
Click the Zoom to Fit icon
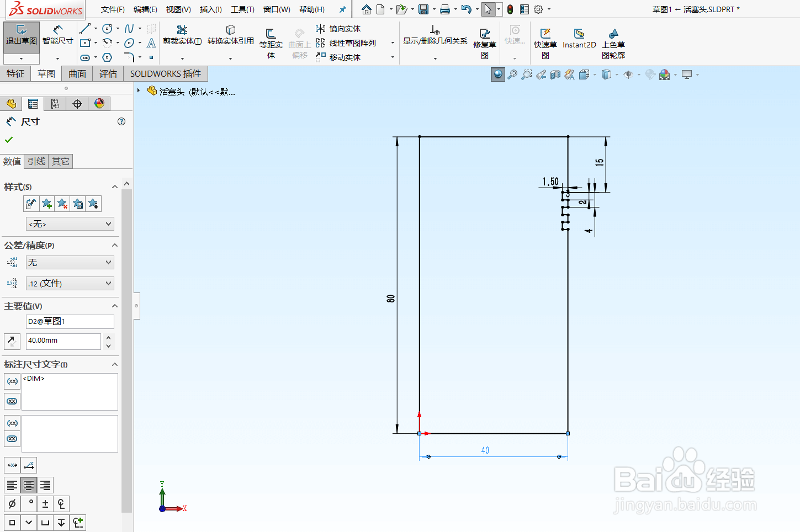click(512, 74)
